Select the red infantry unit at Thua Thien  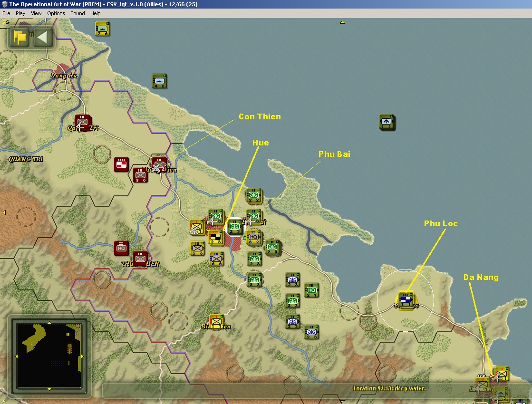tap(140, 259)
